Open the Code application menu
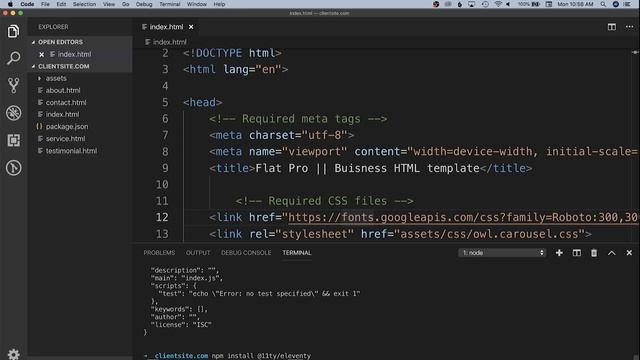Image resolution: width=640 pixels, height=360 pixels. (27, 4)
